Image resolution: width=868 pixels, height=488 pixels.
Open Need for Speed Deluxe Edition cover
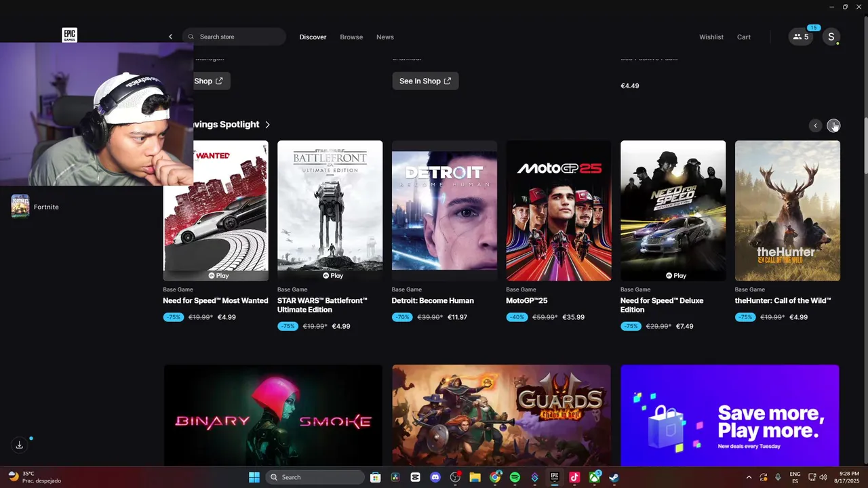tap(673, 211)
